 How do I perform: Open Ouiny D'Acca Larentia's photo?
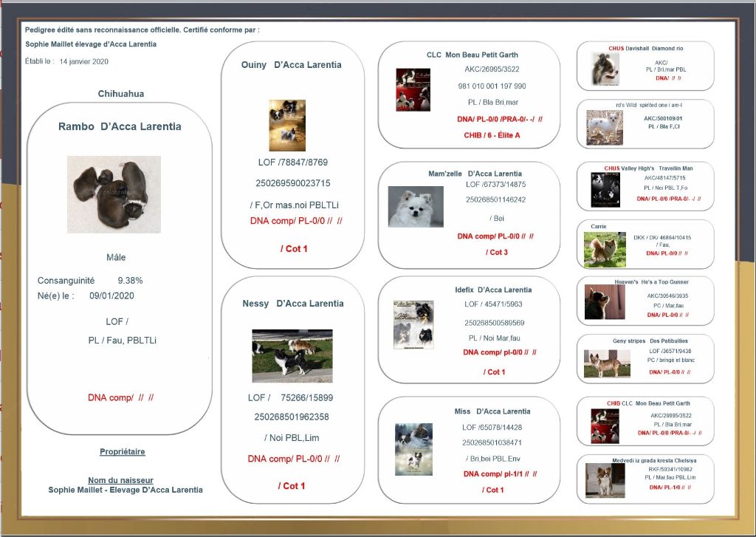(x=286, y=126)
